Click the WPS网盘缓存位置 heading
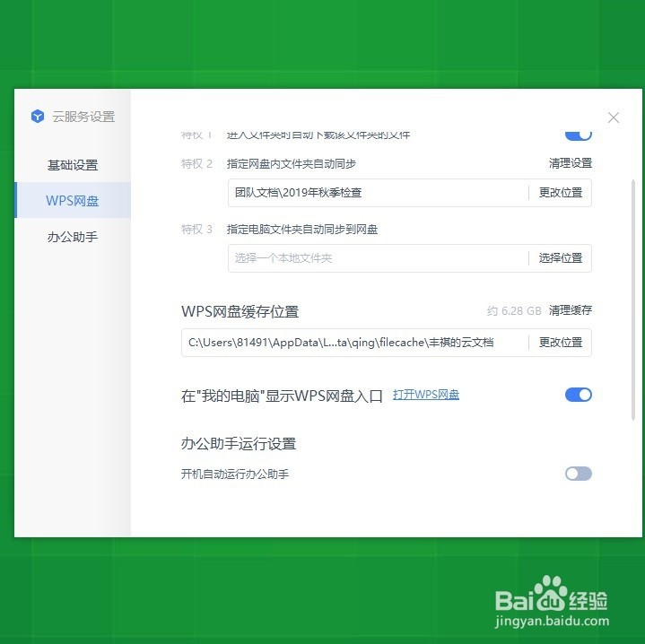 click(x=240, y=311)
